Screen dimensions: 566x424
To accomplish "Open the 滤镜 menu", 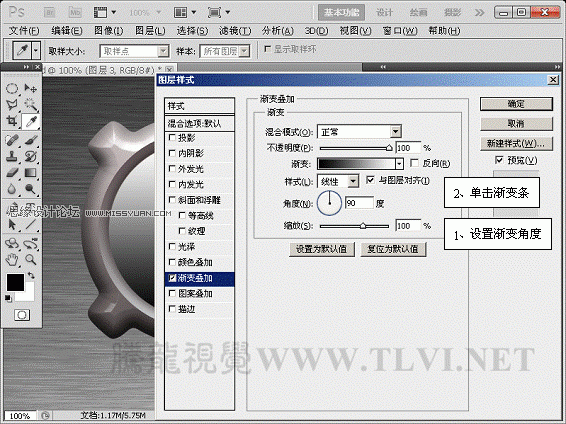I will pyautogui.click(x=235, y=31).
